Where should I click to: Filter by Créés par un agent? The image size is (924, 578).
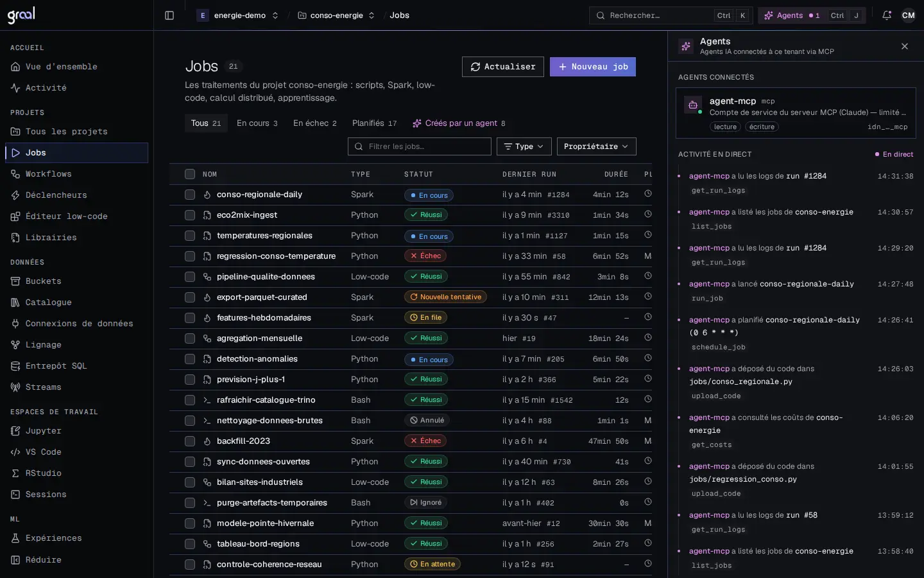[x=459, y=123]
